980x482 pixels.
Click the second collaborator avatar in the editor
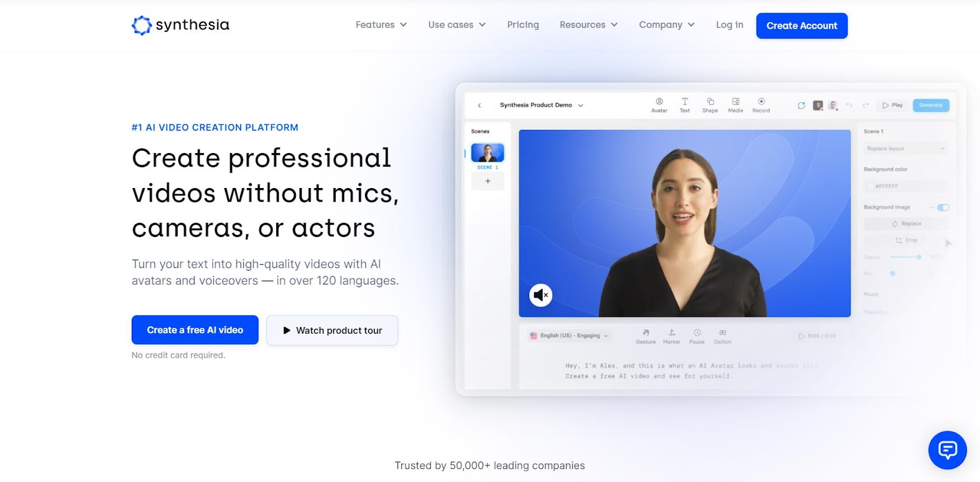pyautogui.click(x=833, y=105)
